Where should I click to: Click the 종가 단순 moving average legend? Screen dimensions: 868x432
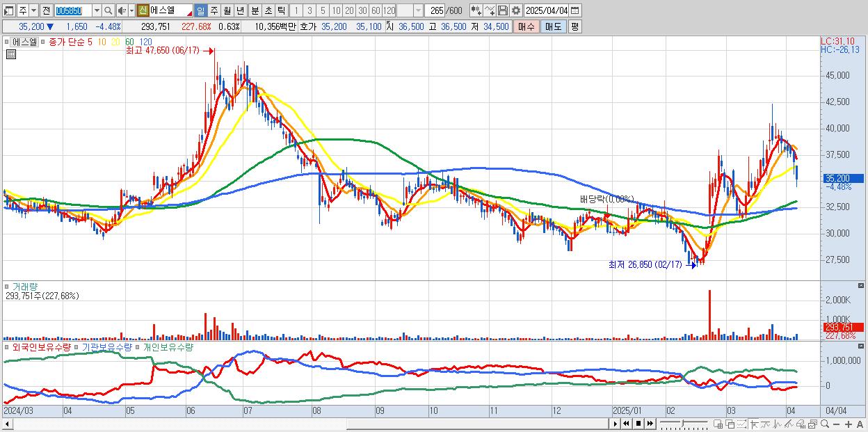click(67, 42)
